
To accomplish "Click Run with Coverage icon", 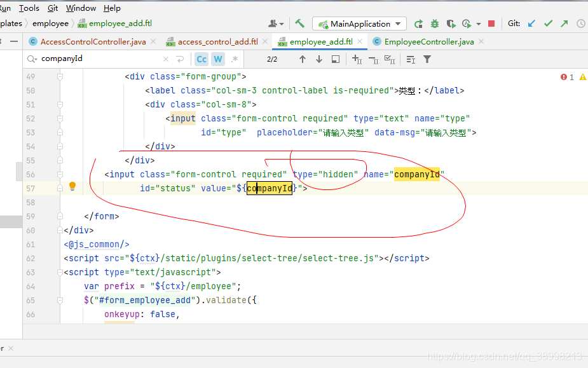I will (x=451, y=24).
